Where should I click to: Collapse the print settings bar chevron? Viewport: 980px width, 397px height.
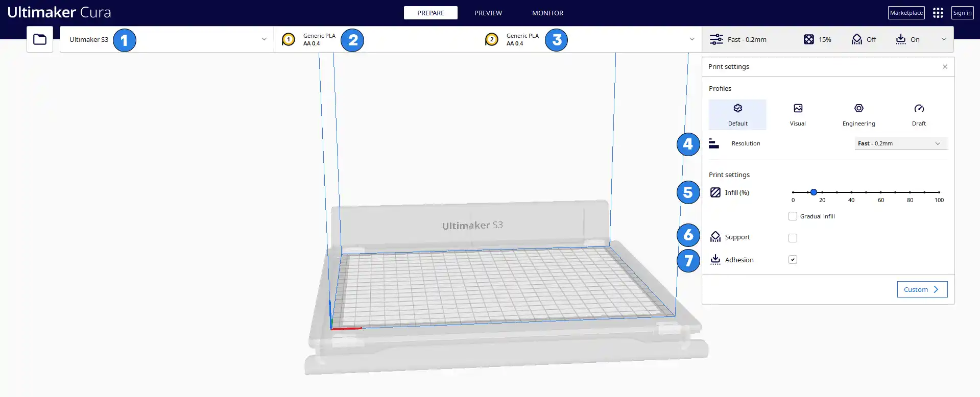(x=944, y=39)
